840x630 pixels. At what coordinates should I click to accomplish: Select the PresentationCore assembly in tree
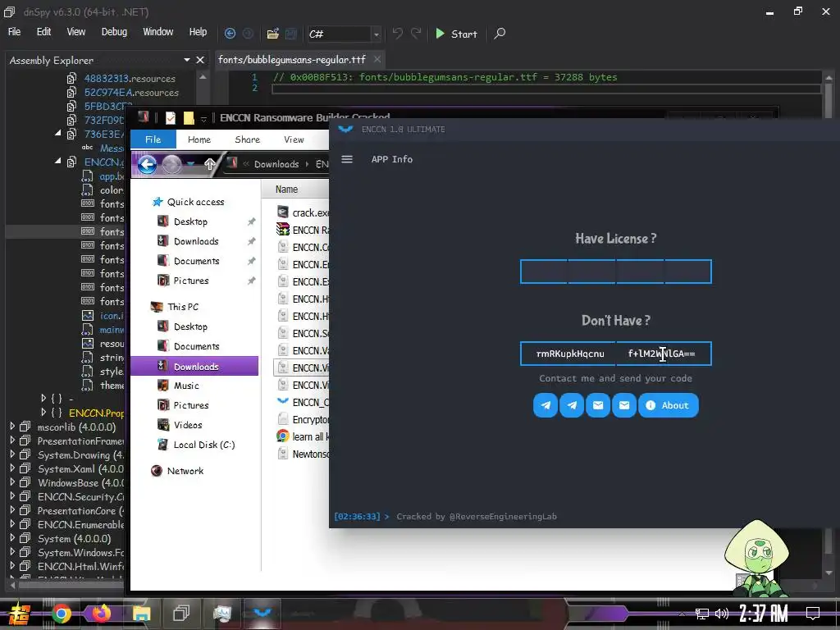(x=80, y=510)
